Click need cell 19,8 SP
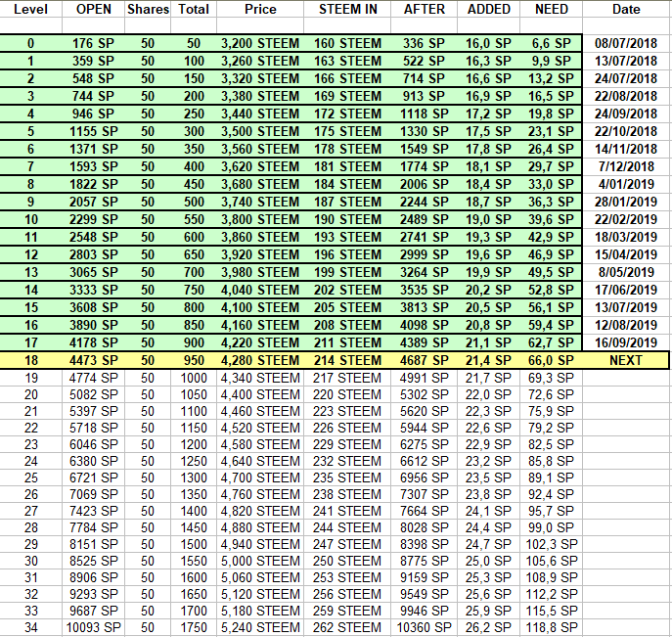 coord(551,114)
